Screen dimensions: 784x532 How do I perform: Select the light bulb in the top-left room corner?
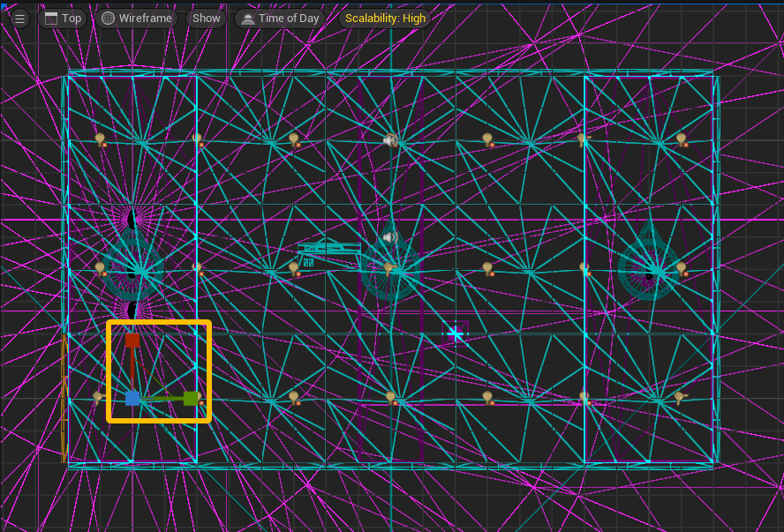[100, 139]
